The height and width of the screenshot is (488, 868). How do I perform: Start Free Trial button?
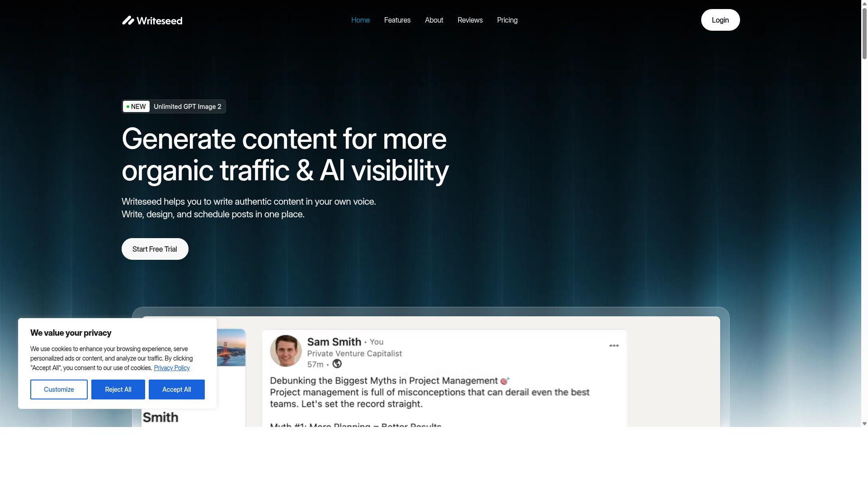tap(155, 249)
